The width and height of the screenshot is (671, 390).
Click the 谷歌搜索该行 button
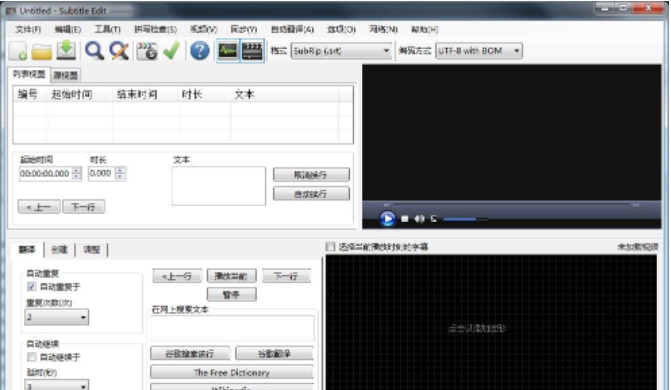click(190, 354)
